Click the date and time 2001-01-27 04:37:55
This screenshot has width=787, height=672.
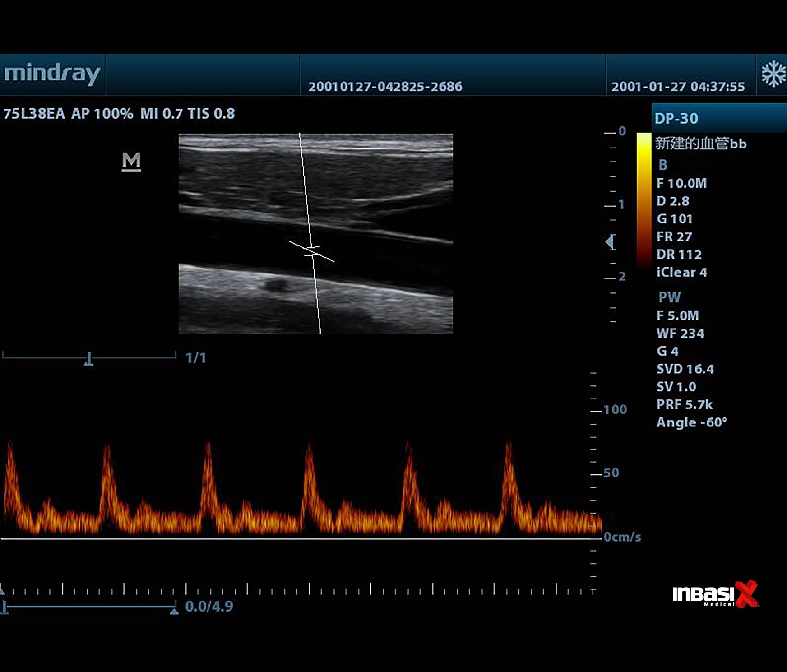(x=678, y=87)
